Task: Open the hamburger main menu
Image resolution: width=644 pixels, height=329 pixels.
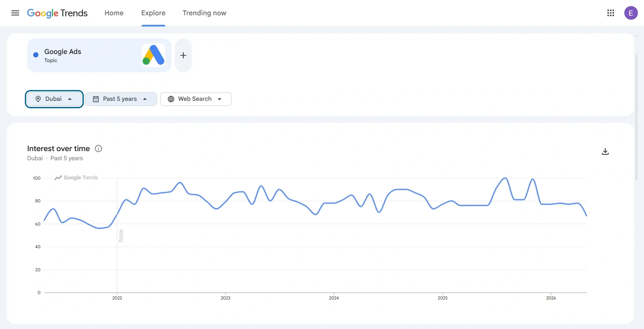Action: (x=15, y=13)
